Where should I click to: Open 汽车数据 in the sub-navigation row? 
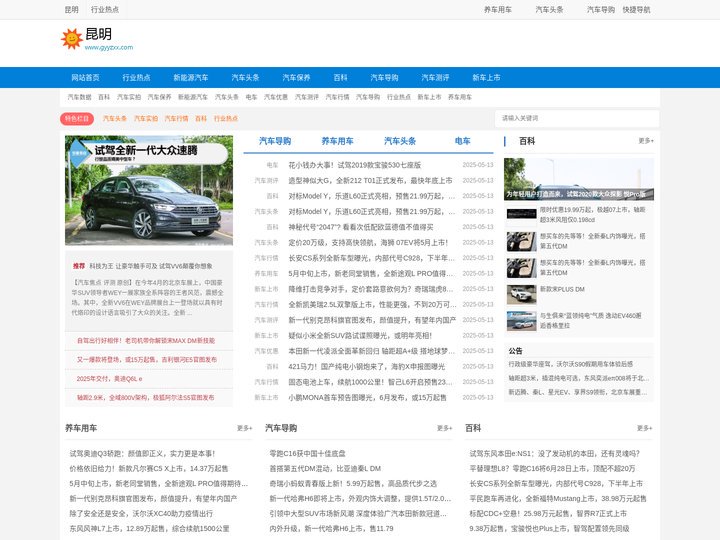79,97
